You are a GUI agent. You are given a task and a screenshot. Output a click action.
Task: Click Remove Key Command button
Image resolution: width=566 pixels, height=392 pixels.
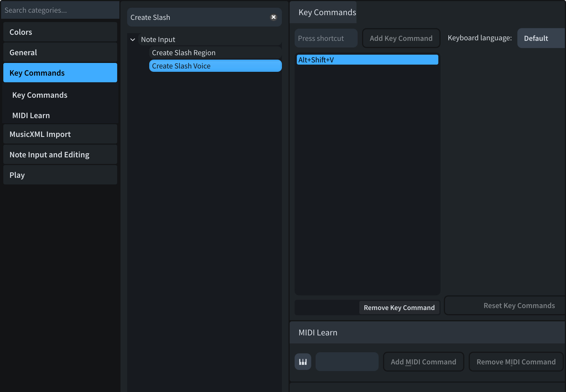399,308
